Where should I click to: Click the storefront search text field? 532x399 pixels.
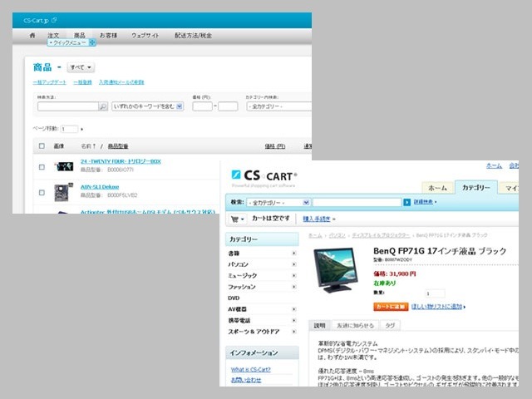click(x=357, y=203)
